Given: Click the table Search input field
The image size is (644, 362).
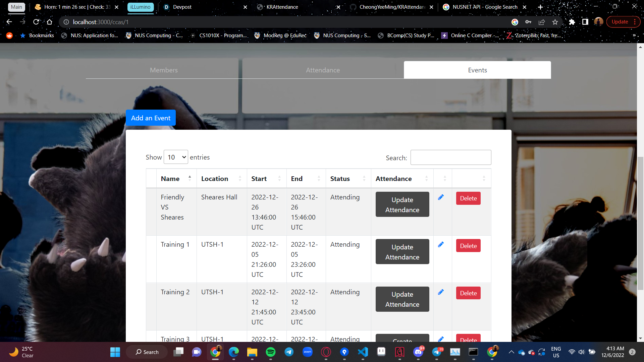Looking at the screenshot, I should click(450, 158).
